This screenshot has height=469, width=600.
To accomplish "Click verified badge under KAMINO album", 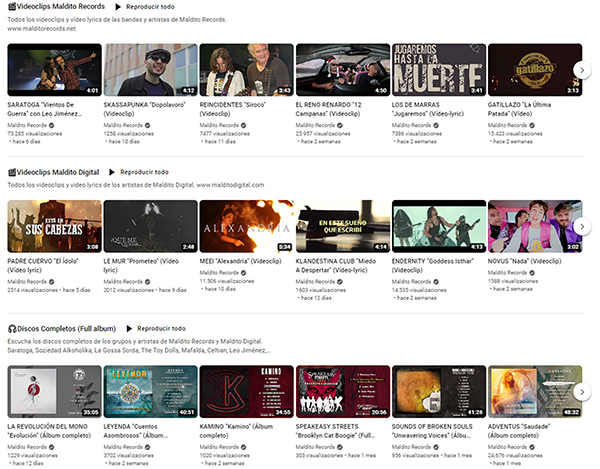I will click(x=243, y=447).
